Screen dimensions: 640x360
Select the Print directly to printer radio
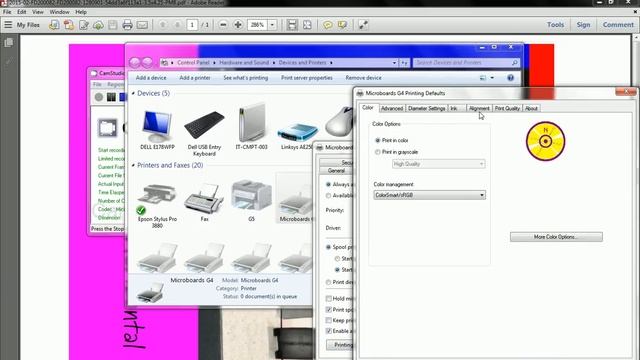pos(328,282)
